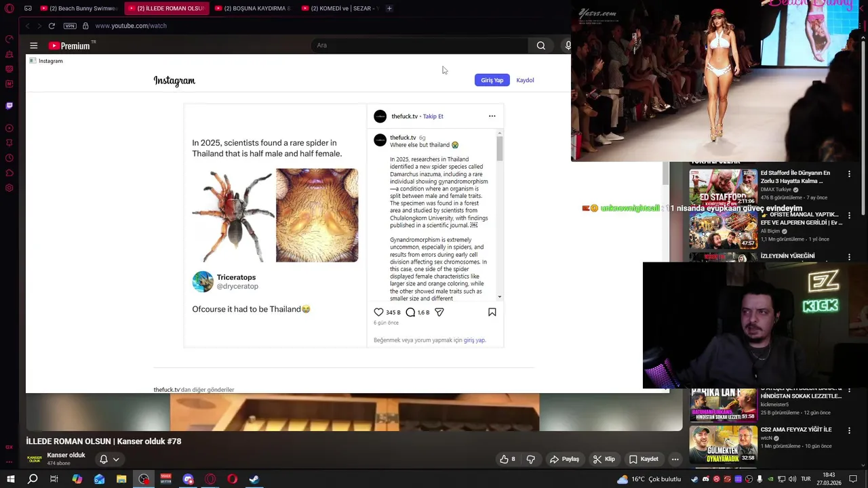
Task: Open options for CS2 AMA FEYYAZ video
Action: pyautogui.click(x=849, y=431)
